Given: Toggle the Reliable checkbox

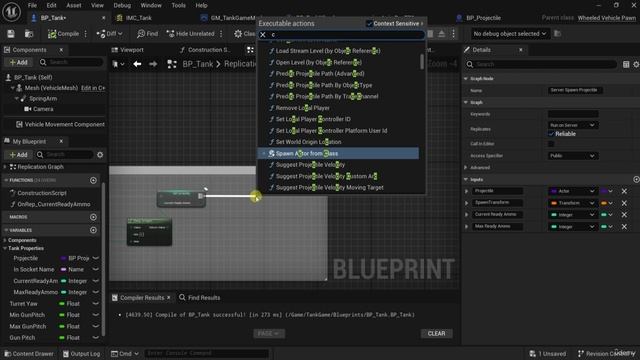Looking at the screenshot, I should (551, 134).
